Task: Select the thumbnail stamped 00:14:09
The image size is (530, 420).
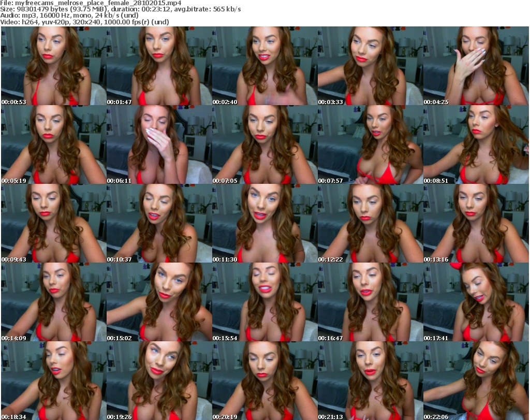Action: [x=54, y=302]
